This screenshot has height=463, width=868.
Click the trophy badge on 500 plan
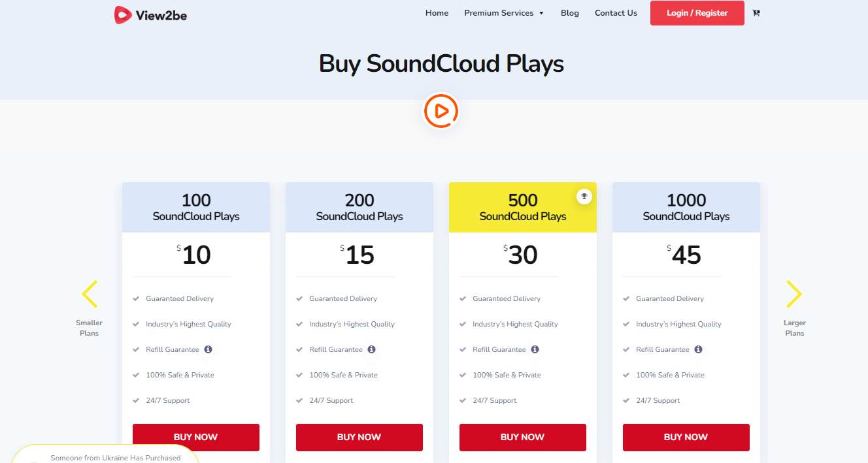click(584, 197)
